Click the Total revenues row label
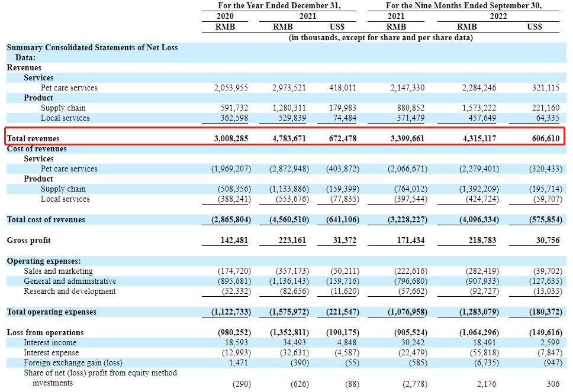 click(33, 139)
